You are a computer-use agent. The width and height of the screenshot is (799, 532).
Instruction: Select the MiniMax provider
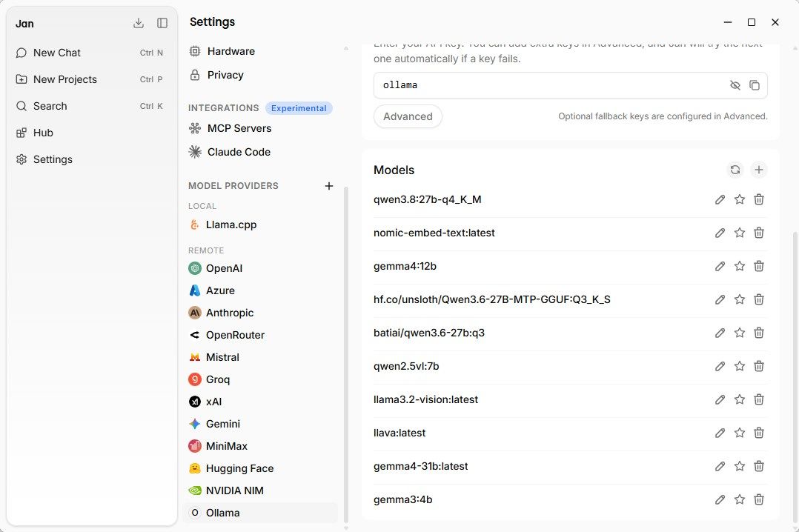coord(260,446)
